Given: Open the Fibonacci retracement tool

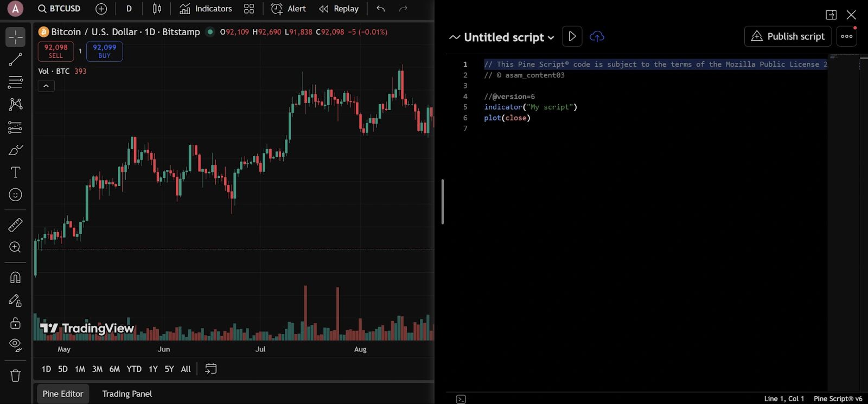Looking at the screenshot, I should (15, 82).
